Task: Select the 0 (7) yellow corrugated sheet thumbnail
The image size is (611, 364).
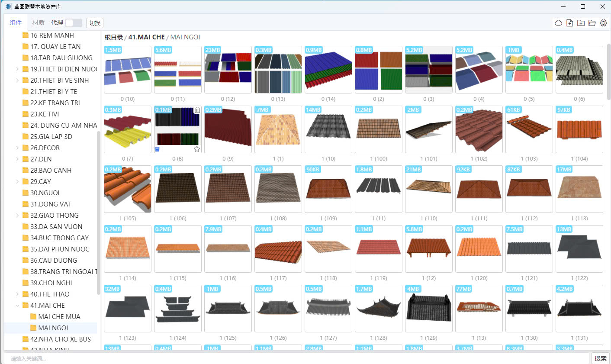Action: tap(128, 129)
